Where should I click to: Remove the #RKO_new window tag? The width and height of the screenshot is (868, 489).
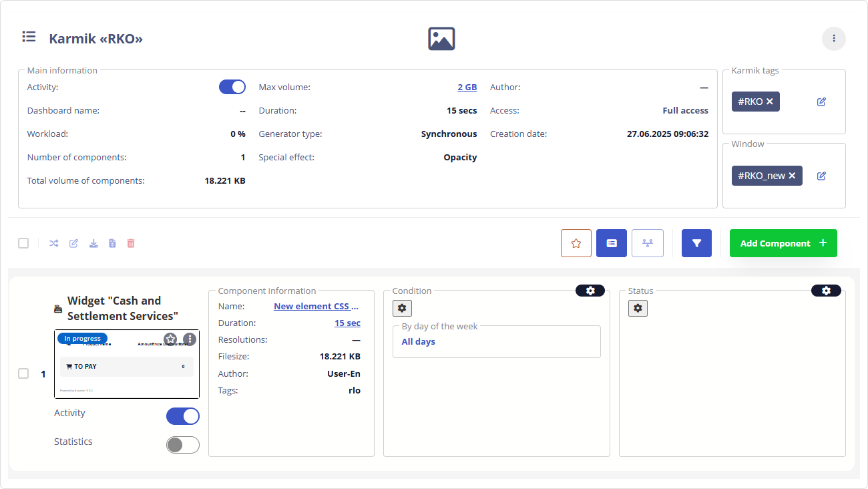click(792, 176)
